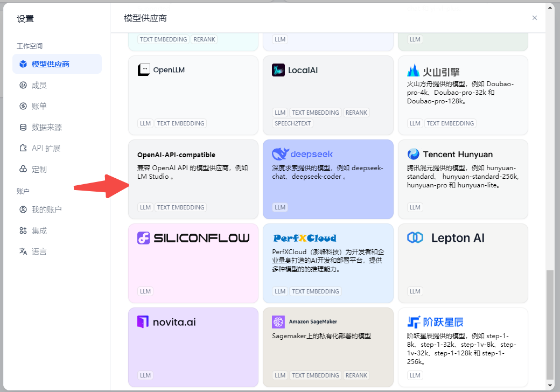The width and height of the screenshot is (560, 392).
Task: Click the deepseek whale logo
Action: [281, 154]
